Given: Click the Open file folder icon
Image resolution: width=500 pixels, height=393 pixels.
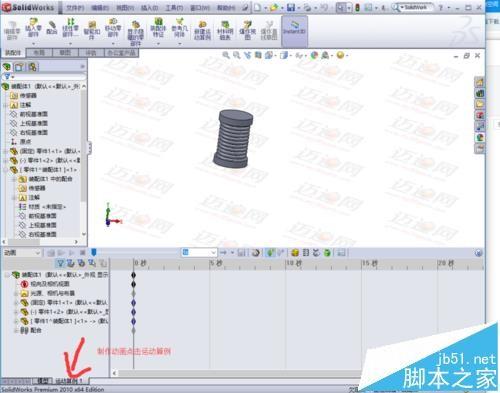Looking at the screenshot, I should 273,7.
